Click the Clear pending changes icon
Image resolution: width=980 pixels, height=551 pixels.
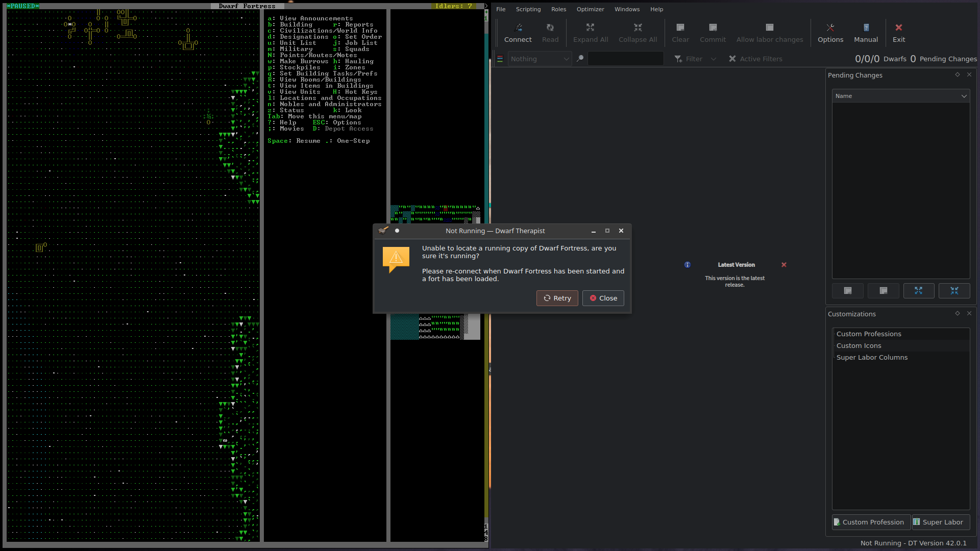pyautogui.click(x=680, y=28)
